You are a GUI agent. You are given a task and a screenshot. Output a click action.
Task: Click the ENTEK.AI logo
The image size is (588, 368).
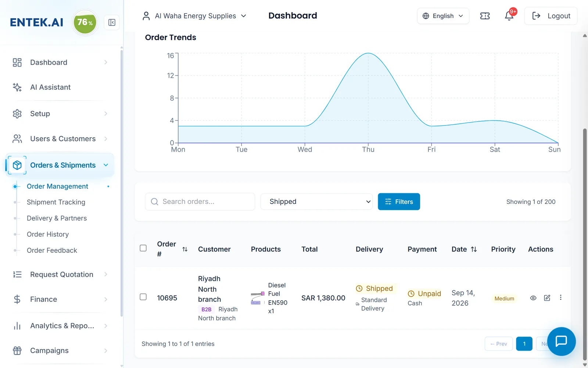pos(36,22)
